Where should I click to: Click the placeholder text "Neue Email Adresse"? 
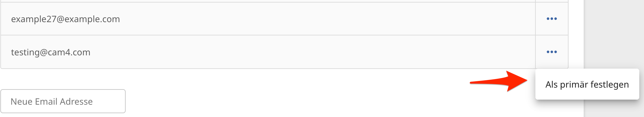51,102
